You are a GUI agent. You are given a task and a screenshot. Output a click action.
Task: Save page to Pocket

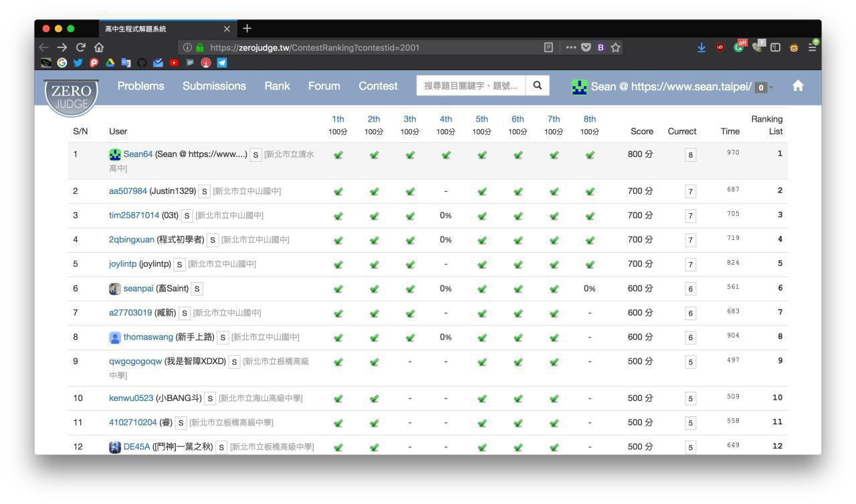[x=586, y=47]
